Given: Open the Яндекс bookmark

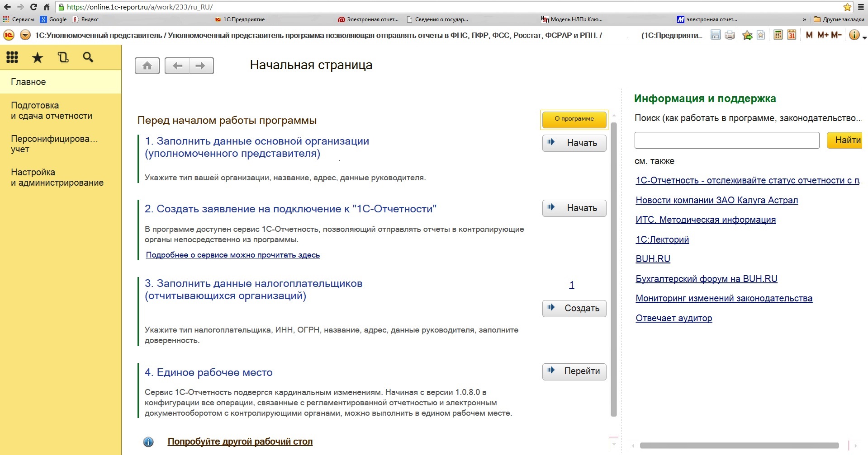Looking at the screenshot, I should 85,19.
